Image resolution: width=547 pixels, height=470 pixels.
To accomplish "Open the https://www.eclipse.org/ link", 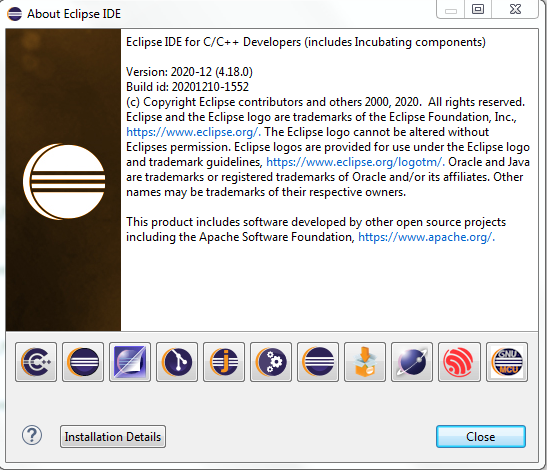I will point(193,132).
